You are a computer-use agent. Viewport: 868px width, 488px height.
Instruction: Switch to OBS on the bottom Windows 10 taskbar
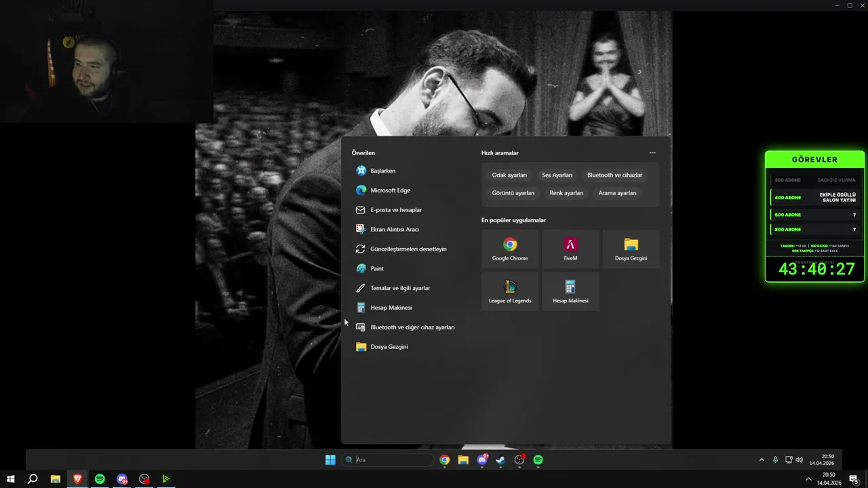(x=144, y=479)
